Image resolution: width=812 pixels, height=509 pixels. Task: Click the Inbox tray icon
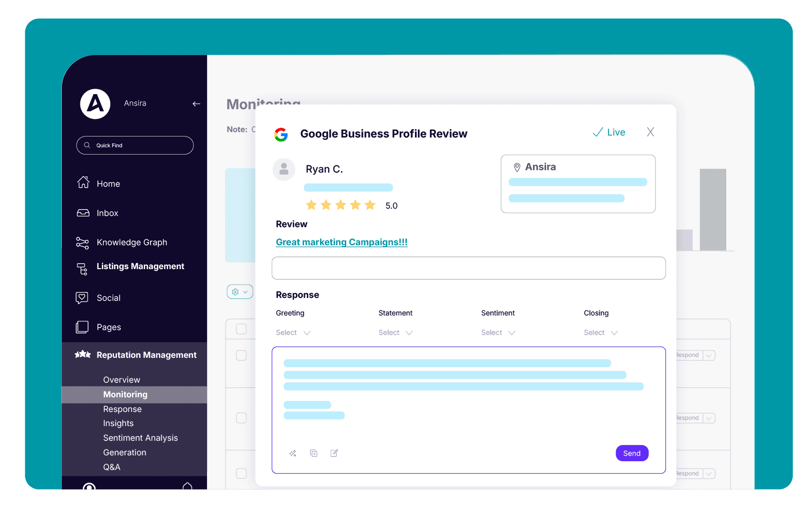(83, 213)
